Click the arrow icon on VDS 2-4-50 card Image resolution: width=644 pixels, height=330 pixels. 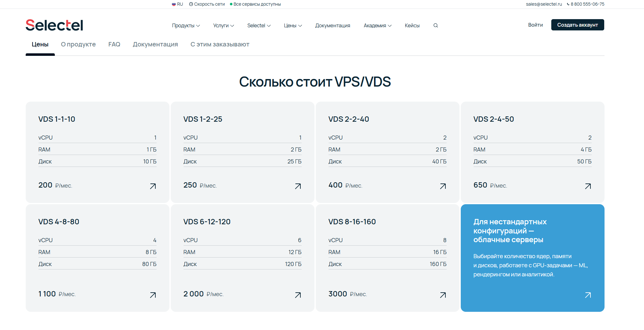click(588, 186)
